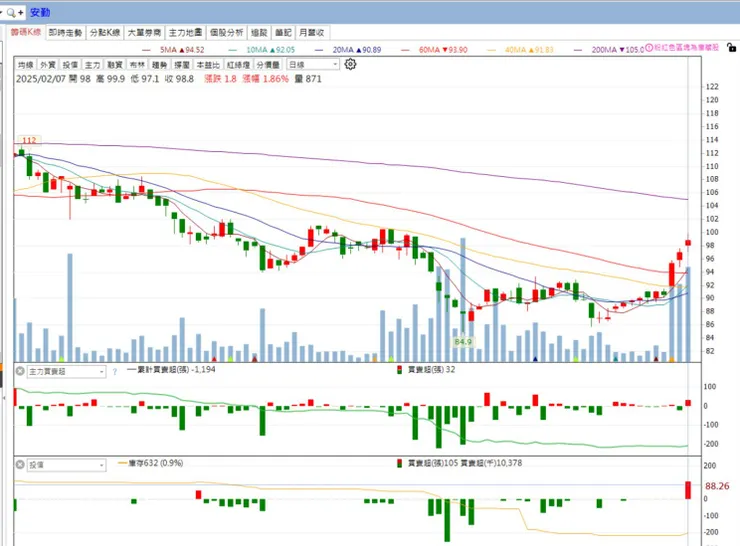The width and height of the screenshot is (740, 546).
Task: Click the 5MA 94.52 legend label
Action: click(182, 50)
